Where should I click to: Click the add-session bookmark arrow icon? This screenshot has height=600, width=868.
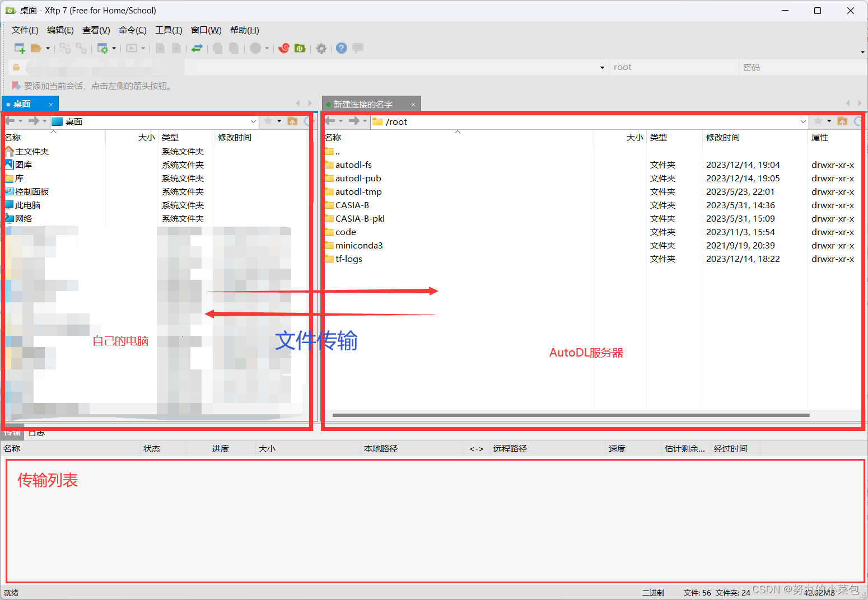tap(16, 86)
